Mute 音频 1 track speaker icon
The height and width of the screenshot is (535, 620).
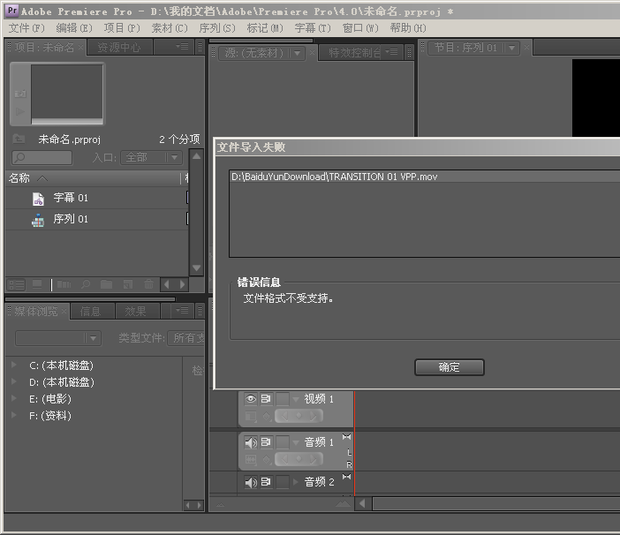click(251, 442)
